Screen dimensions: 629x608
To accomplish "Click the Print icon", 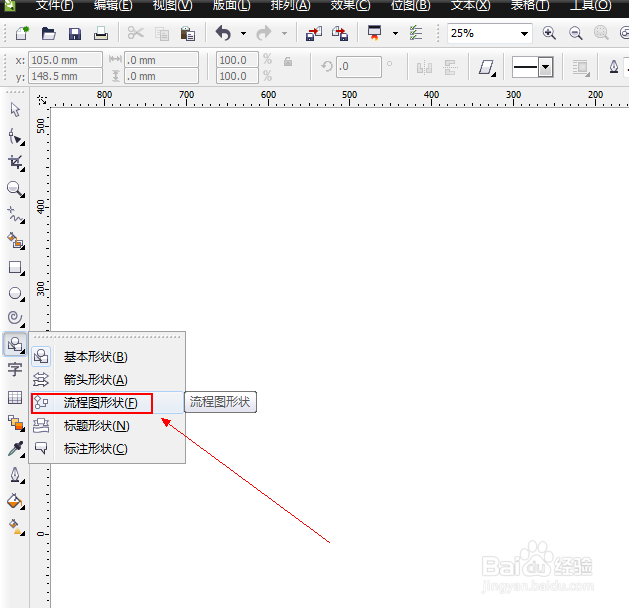I will (x=101, y=34).
